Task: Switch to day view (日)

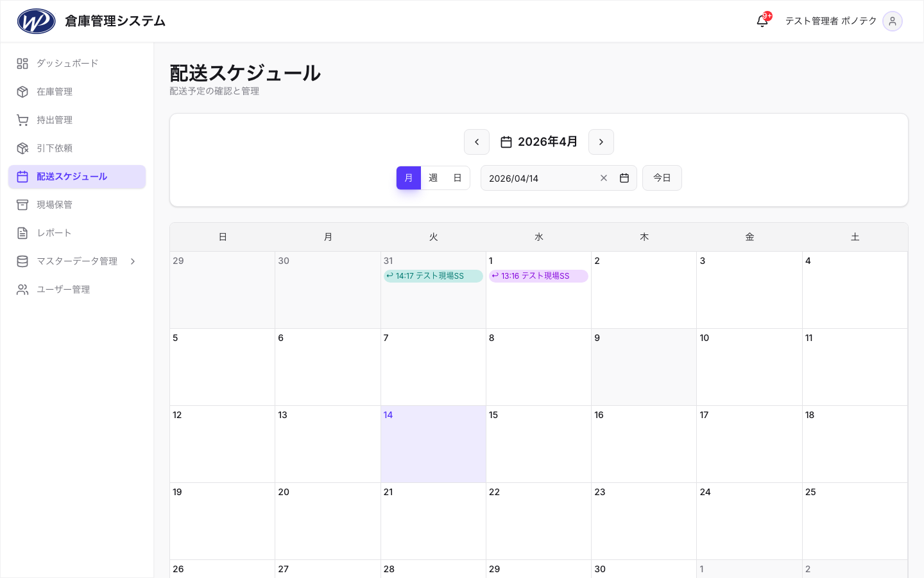Action: [458, 178]
